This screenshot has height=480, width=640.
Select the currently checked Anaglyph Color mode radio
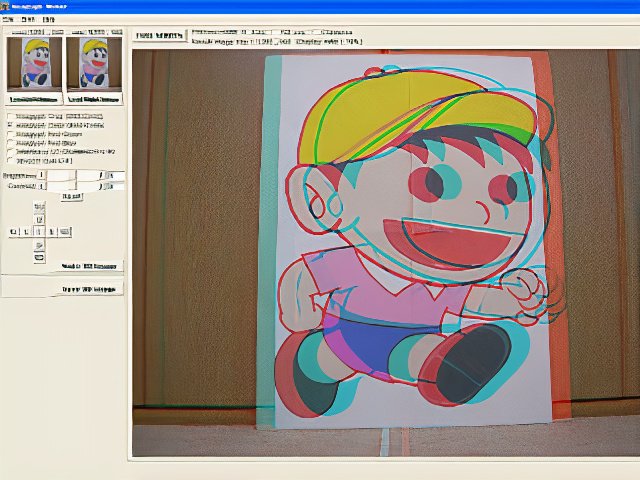click(x=10, y=125)
